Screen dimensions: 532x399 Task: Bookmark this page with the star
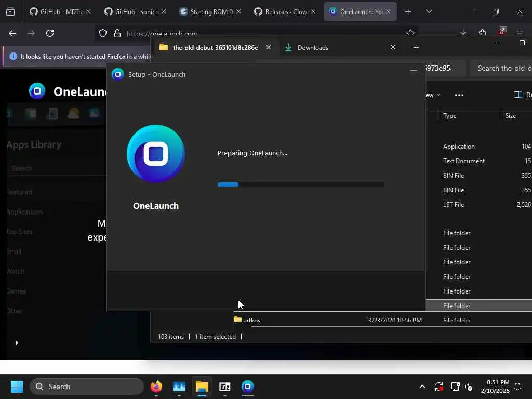tap(410, 33)
